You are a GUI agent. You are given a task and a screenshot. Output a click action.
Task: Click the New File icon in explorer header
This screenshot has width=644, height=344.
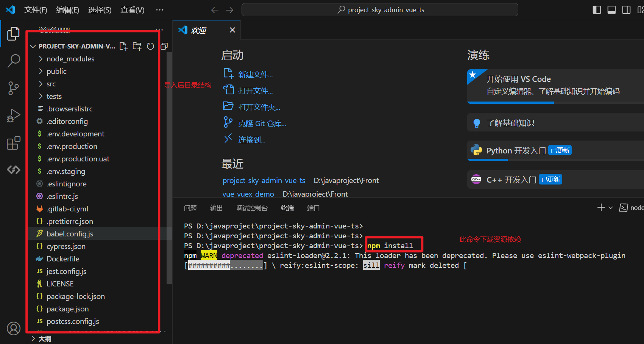(x=123, y=46)
